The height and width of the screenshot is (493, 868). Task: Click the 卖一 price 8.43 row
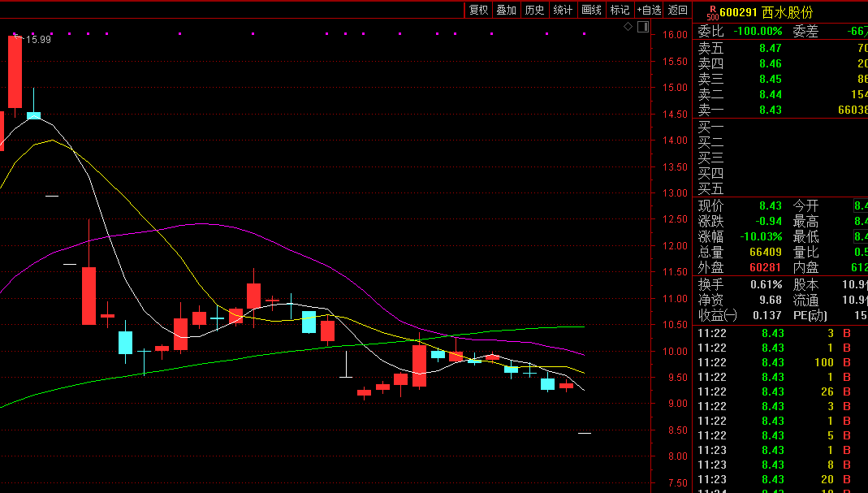pos(770,110)
